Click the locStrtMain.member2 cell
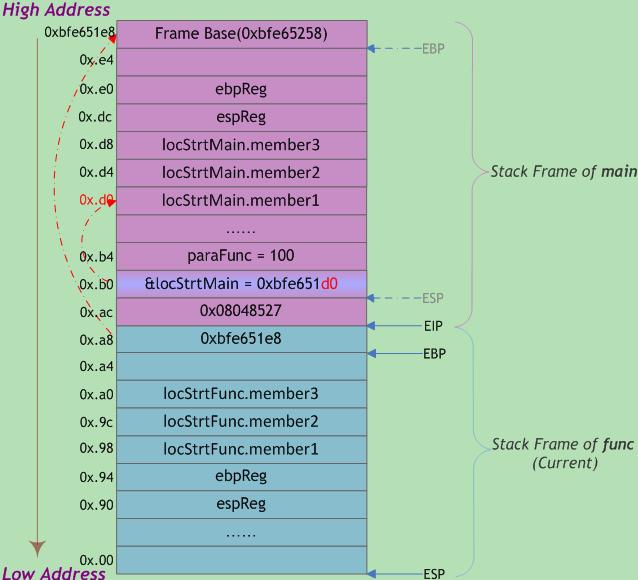Screen dimensions: 638x580 241,173
